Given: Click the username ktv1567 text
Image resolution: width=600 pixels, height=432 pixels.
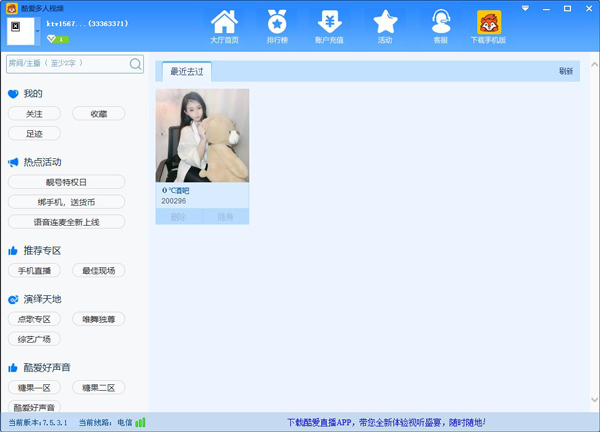Looking at the screenshot, I should [x=87, y=24].
